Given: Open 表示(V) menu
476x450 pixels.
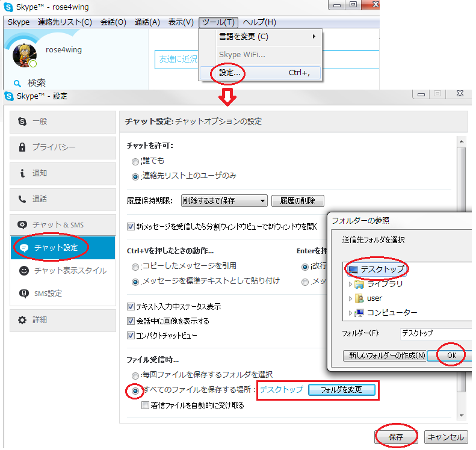Looking at the screenshot, I should (181, 22).
